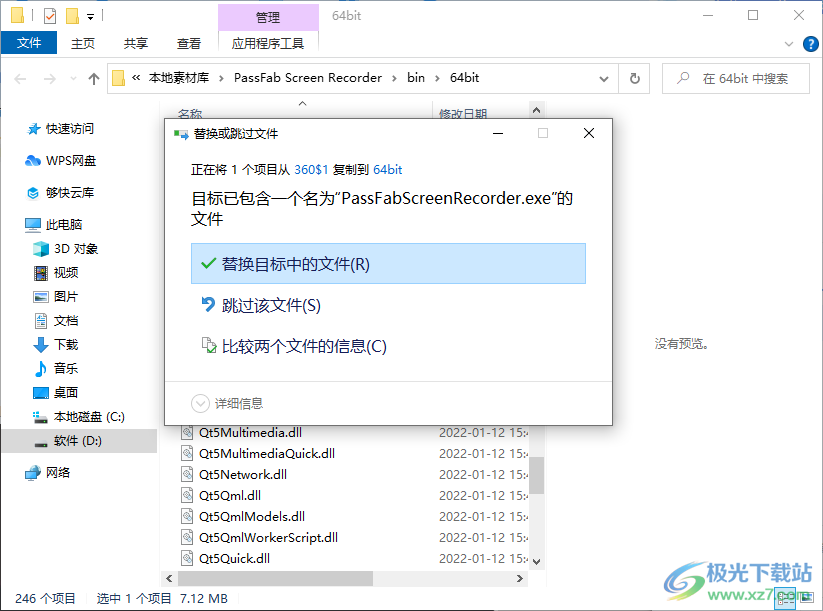
Task: Show hidden breadcrumb folders via the « chevron
Action: [x=136, y=78]
